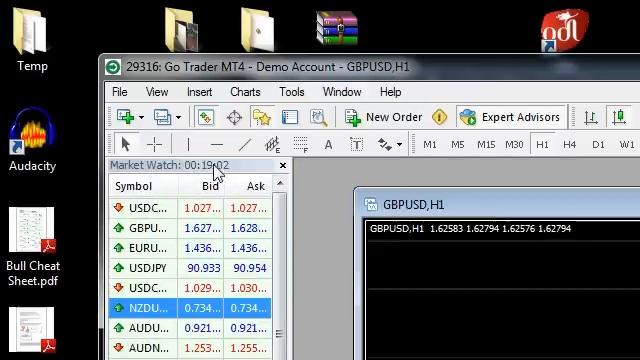Screen dimensions: 640x360
Task: Select the AUDU... row in Market Watch
Action: pyautogui.click(x=190, y=328)
